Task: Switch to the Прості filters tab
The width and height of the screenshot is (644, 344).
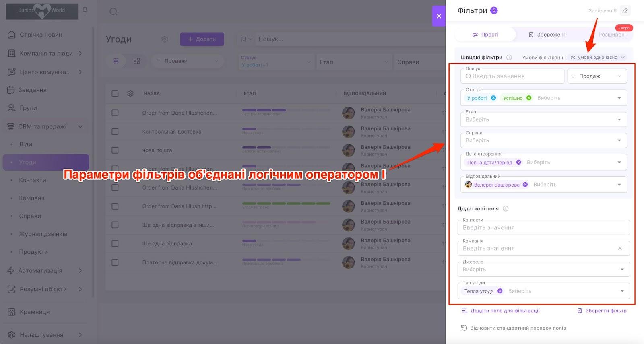Action: 485,35
